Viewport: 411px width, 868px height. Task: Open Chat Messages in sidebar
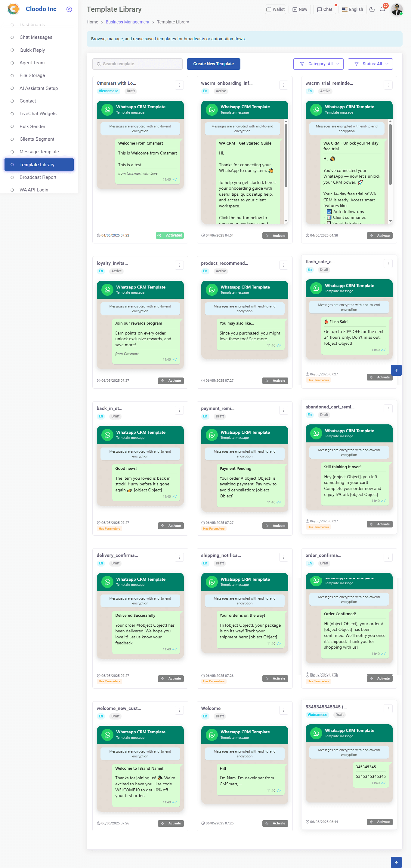[x=36, y=37]
